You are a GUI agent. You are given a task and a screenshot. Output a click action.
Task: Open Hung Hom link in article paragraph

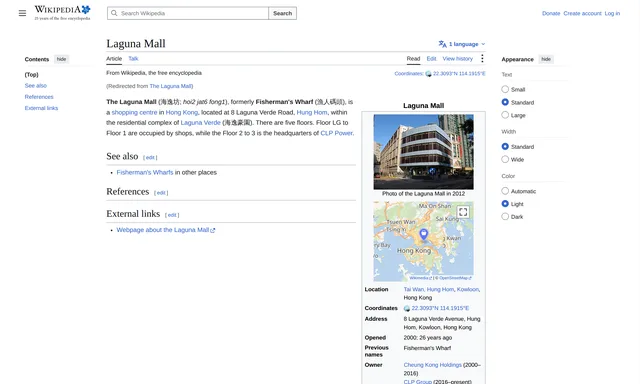pos(312,112)
